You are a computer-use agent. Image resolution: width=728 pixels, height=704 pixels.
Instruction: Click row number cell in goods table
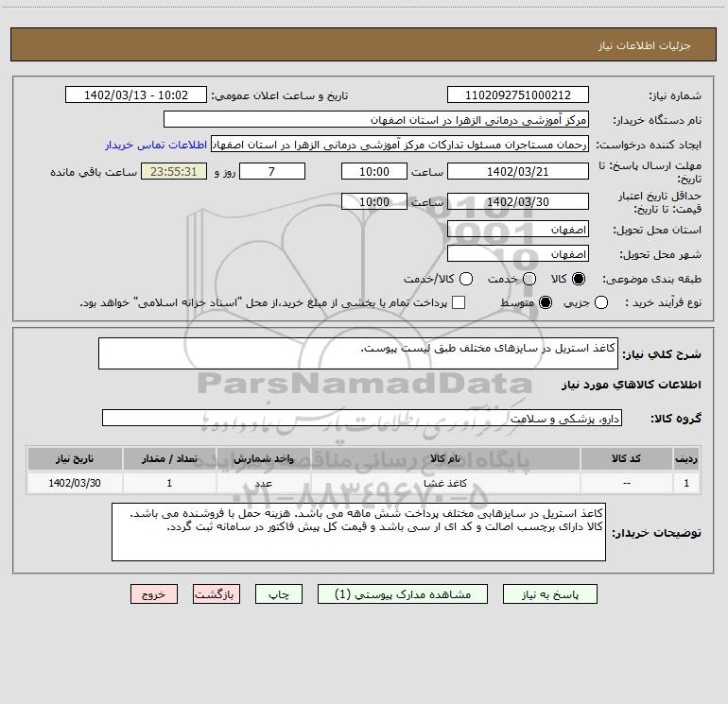[x=686, y=483]
